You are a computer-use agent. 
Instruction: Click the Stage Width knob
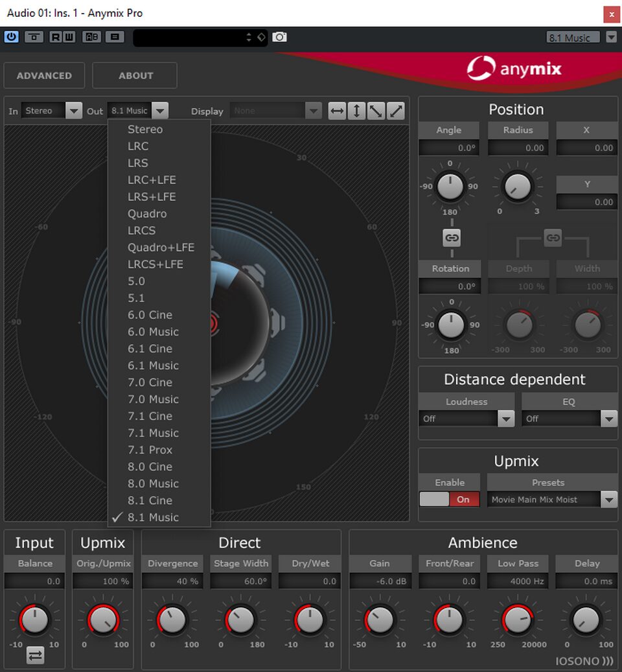(241, 620)
